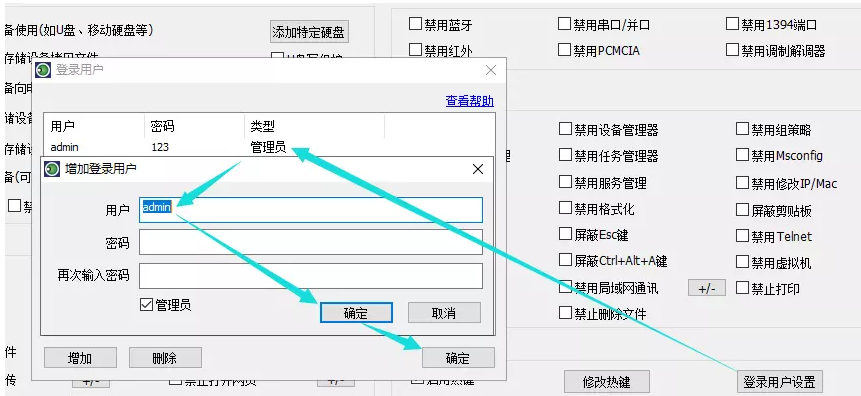Image resolution: width=861 pixels, height=396 pixels.
Task: Enable 禁用组策略 checkbox
Action: click(x=742, y=129)
